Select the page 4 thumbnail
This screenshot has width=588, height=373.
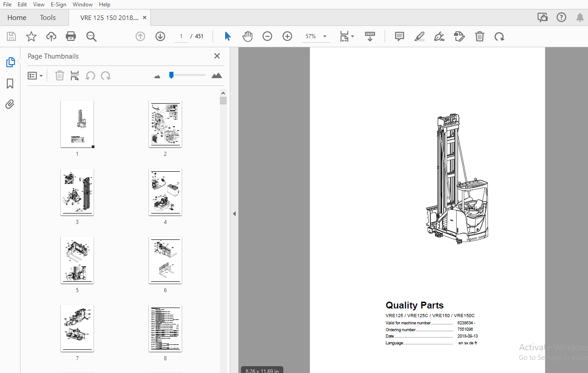pos(165,192)
